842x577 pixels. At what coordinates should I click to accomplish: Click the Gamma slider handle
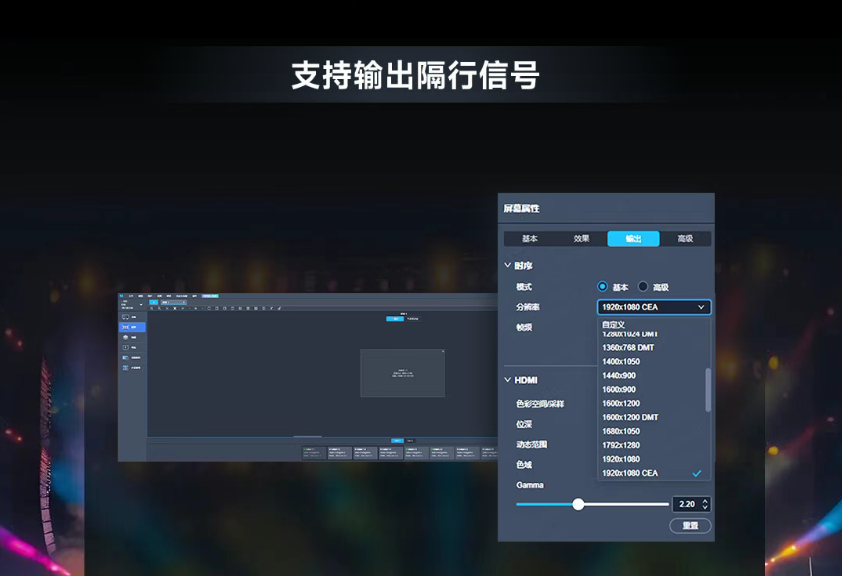580,504
